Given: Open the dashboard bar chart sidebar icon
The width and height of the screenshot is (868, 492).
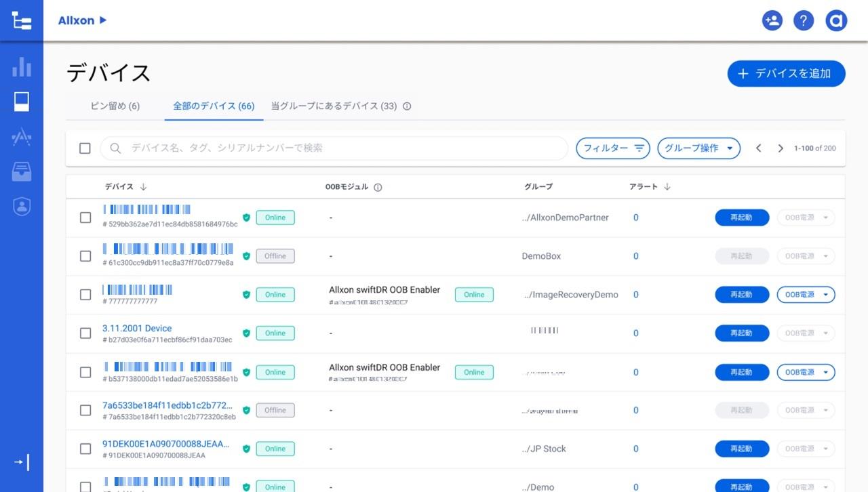Looking at the screenshot, I should pos(22,66).
